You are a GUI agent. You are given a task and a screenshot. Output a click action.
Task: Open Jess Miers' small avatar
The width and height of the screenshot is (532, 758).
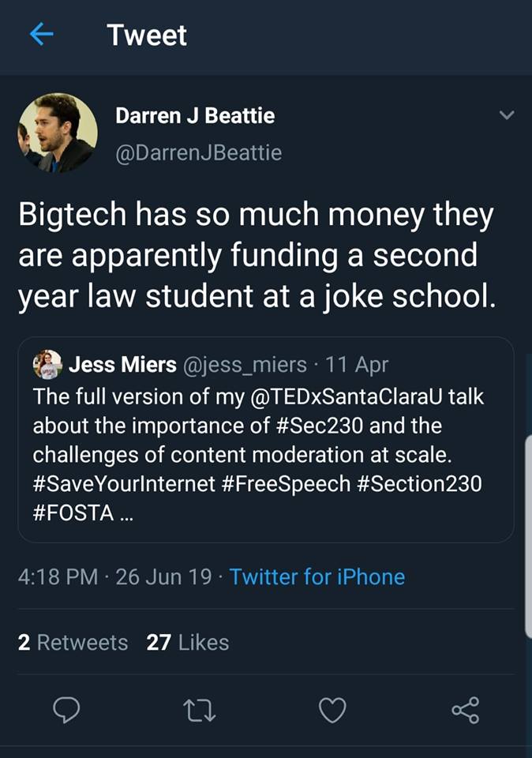point(47,364)
